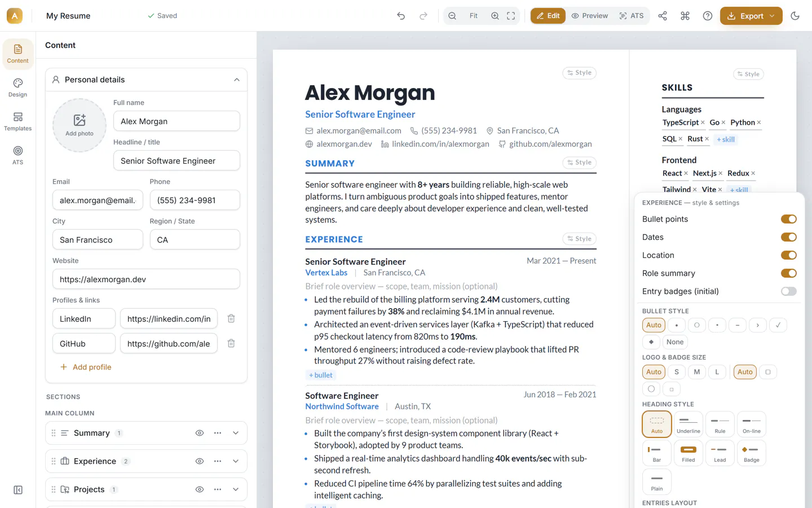Viewport: 812px width, 508px height.
Task: Click the Full name input field
Action: [x=176, y=121]
